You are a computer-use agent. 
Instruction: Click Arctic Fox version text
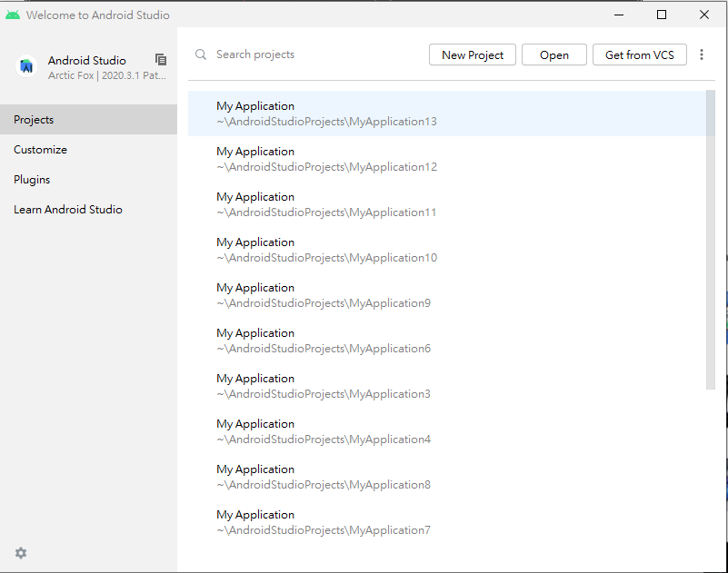pyautogui.click(x=106, y=75)
